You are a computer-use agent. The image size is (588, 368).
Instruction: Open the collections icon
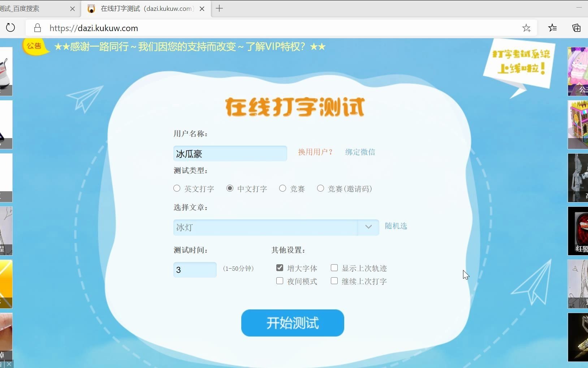click(x=576, y=28)
